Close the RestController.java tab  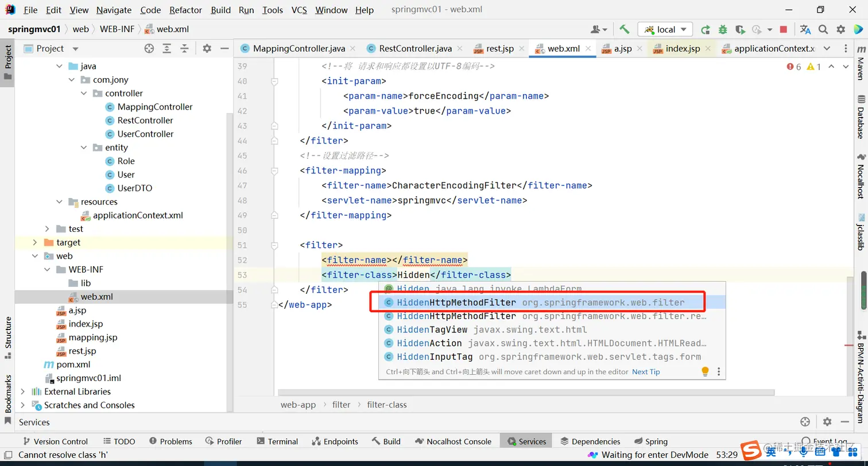pyautogui.click(x=460, y=49)
